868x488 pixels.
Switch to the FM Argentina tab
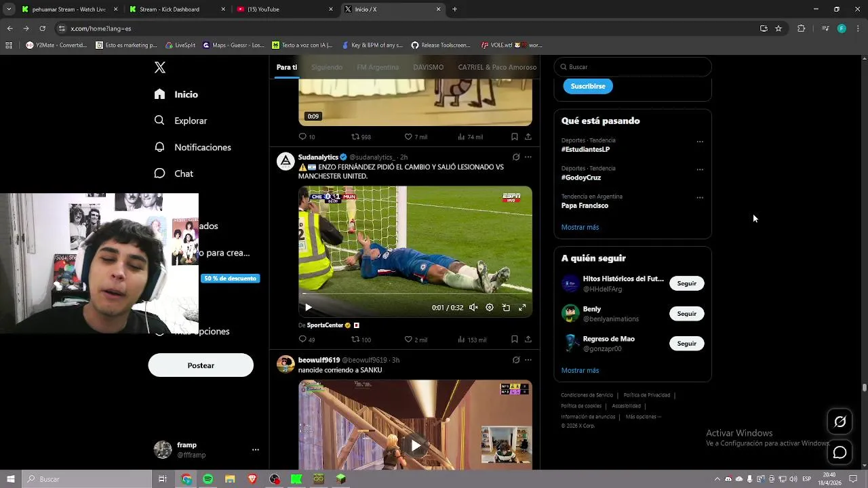(378, 67)
